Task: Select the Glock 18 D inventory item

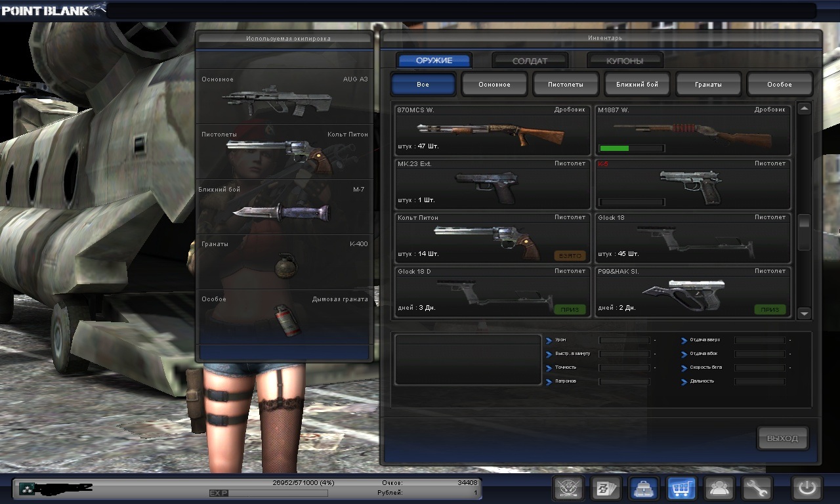Action: [x=492, y=291]
